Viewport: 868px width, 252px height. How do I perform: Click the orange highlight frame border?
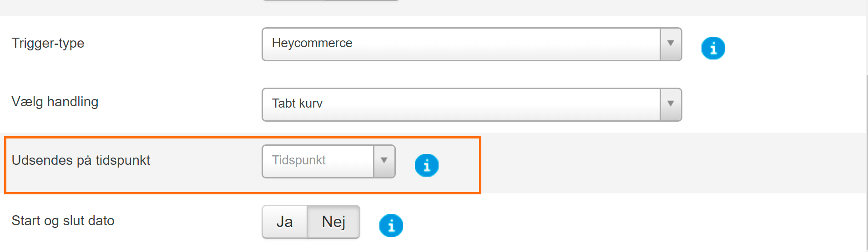click(x=242, y=137)
